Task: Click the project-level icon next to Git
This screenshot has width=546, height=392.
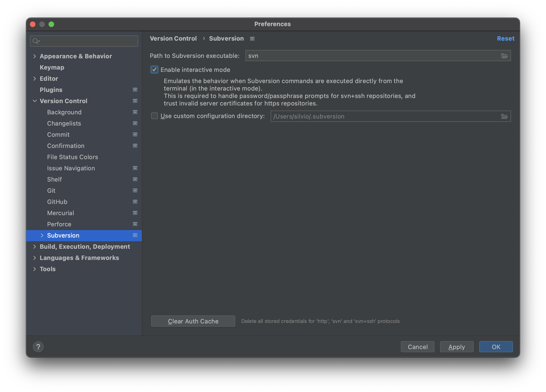Action: point(135,191)
